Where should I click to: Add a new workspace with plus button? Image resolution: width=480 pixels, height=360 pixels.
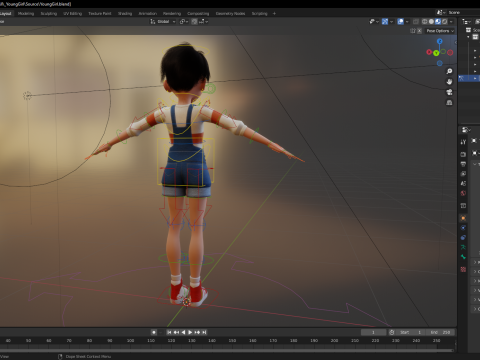click(x=274, y=14)
